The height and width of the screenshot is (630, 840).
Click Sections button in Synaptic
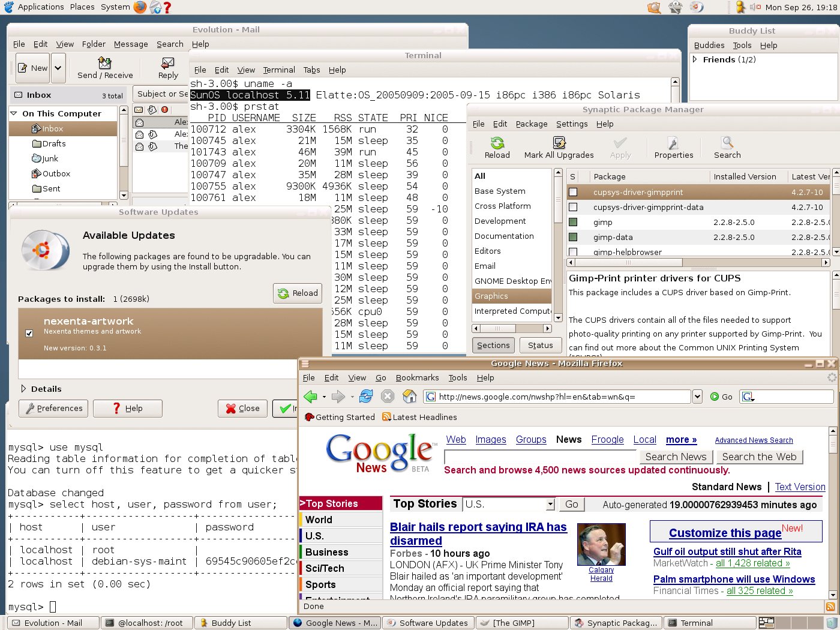pos(493,345)
